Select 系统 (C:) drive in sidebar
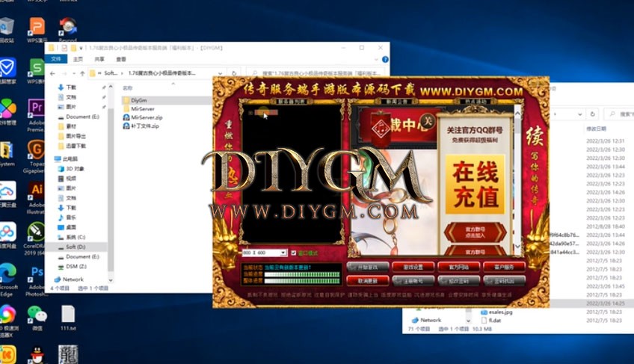 click(76, 237)
